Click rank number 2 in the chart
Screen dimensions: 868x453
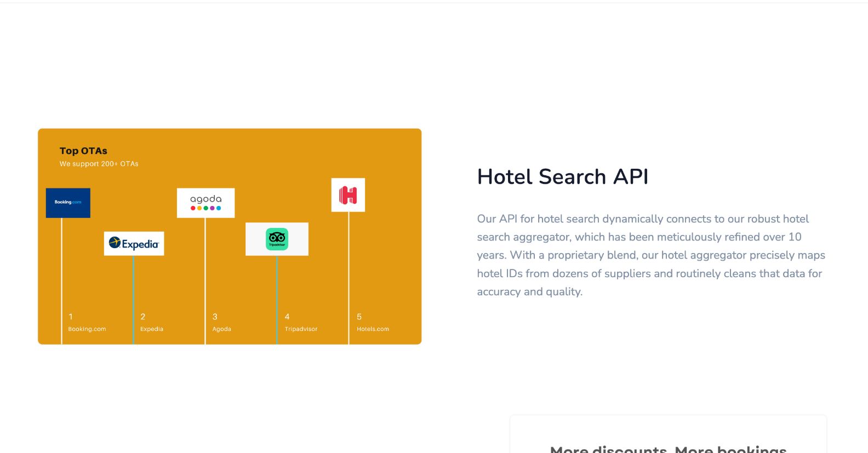coord(143,317)
